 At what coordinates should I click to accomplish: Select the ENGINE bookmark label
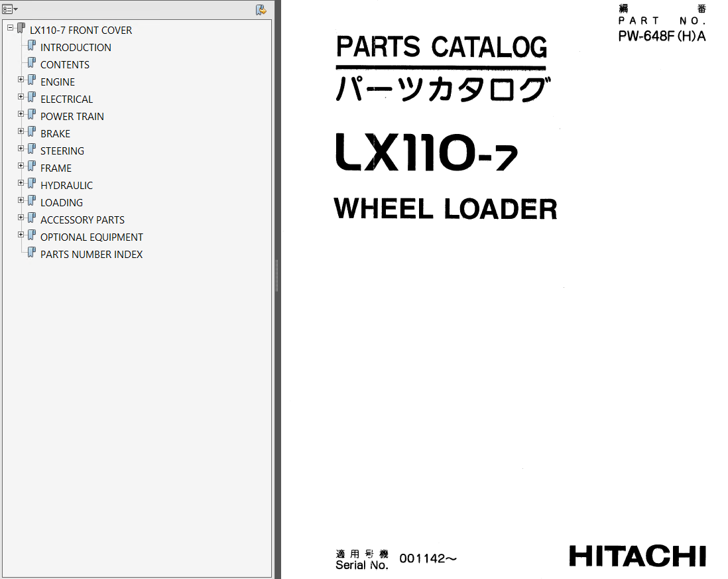point(58,82)
